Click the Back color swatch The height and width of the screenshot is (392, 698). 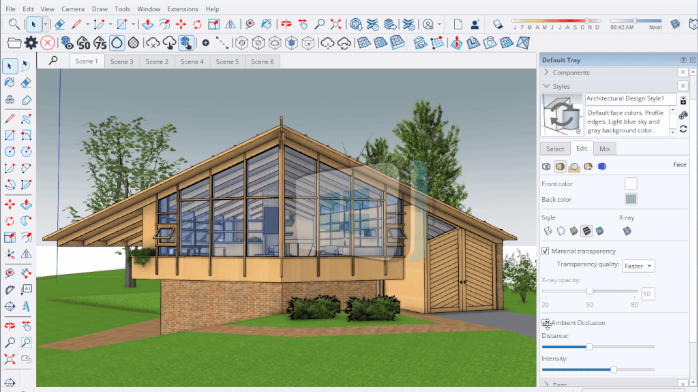(x=631, y=199)
